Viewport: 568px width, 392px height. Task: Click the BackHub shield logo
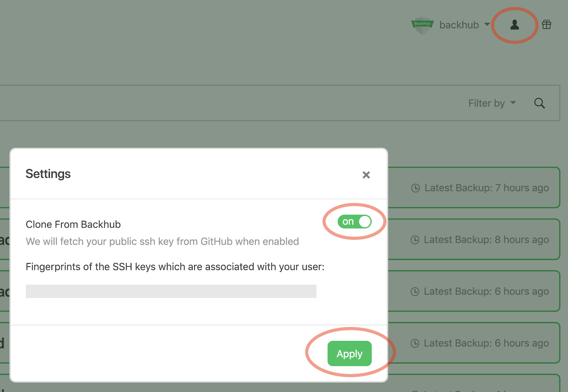click(422, 25)
